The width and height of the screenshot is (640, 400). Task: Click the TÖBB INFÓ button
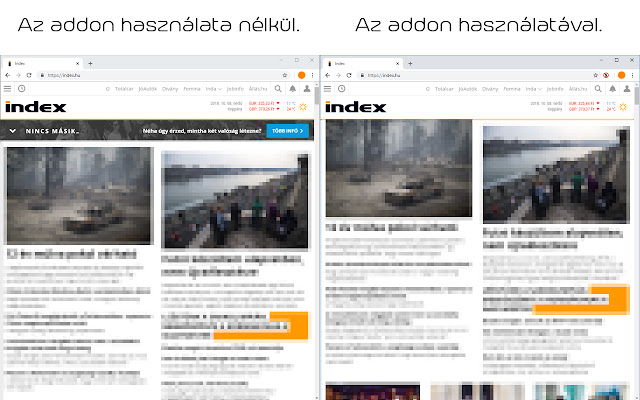click(288, 131)
